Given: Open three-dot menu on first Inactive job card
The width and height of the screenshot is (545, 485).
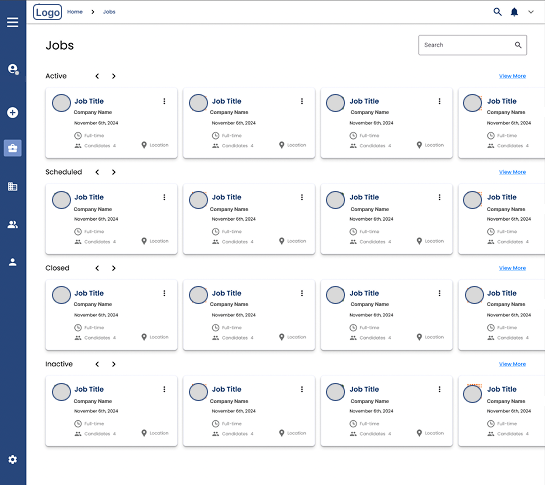Looking at the screenshot, I should coord(164,389).
